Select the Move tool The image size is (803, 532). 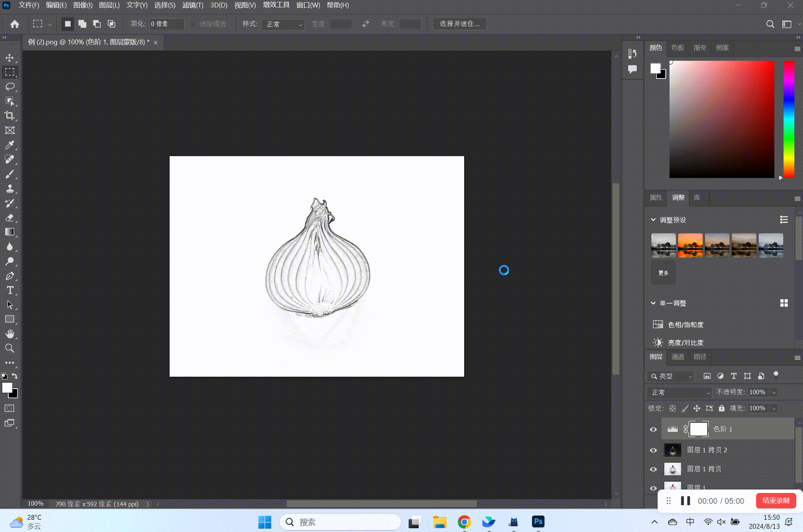10,58
